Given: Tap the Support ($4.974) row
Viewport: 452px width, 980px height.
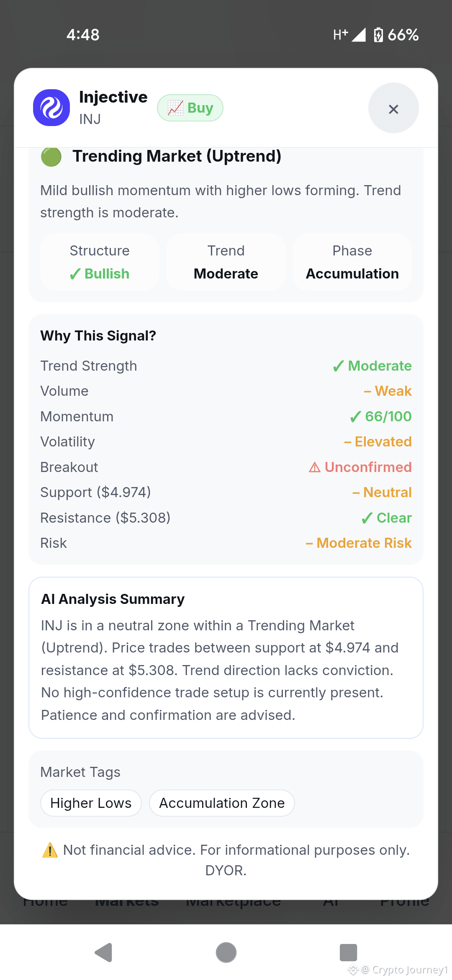Looking at the screenshot, I should pos(226,493).
